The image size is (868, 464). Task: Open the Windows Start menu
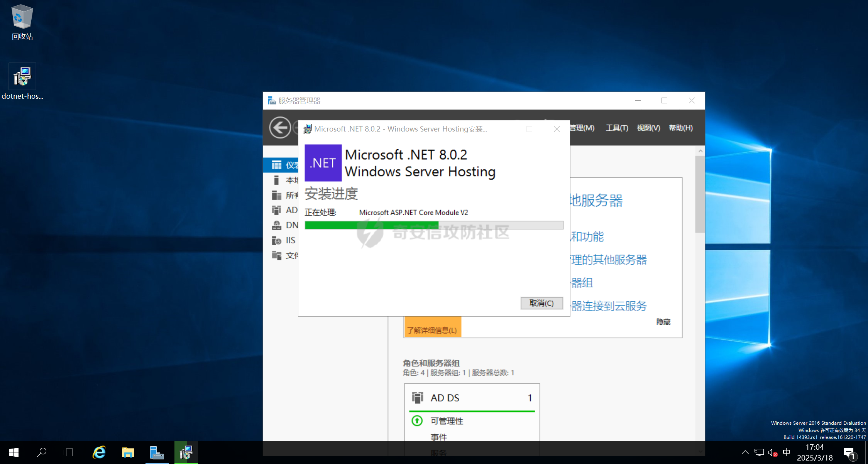(14, 452)
